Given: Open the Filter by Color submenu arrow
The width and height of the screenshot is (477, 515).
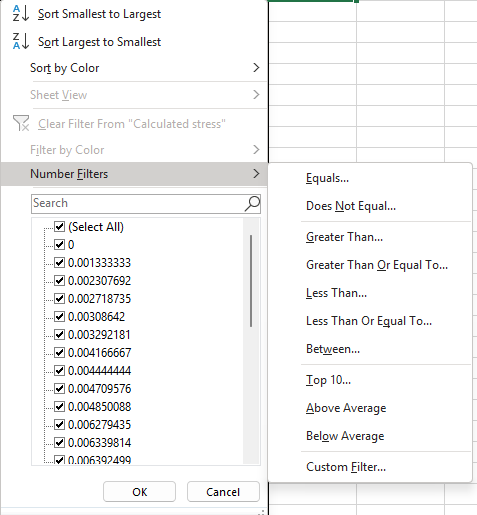Looking at the screenshot, I should click(256, 150).
